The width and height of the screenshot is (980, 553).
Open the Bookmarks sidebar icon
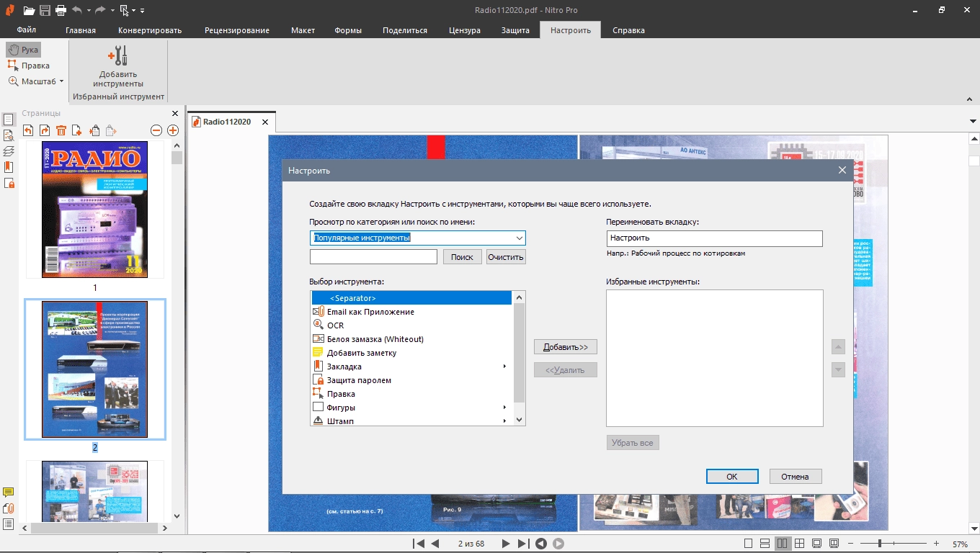tap(9, 167)
